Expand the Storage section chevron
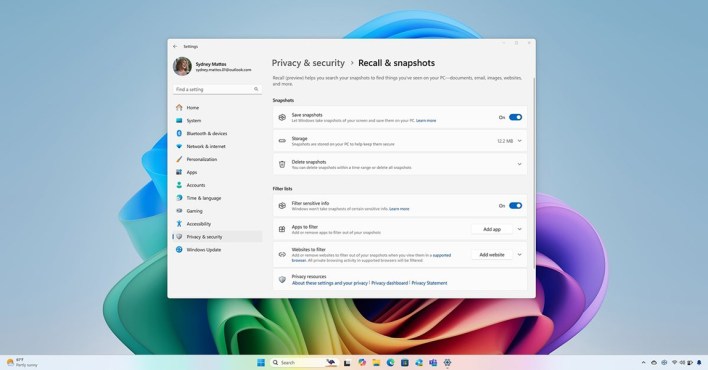Screen dimensions: 708x370 click(519, 141)
